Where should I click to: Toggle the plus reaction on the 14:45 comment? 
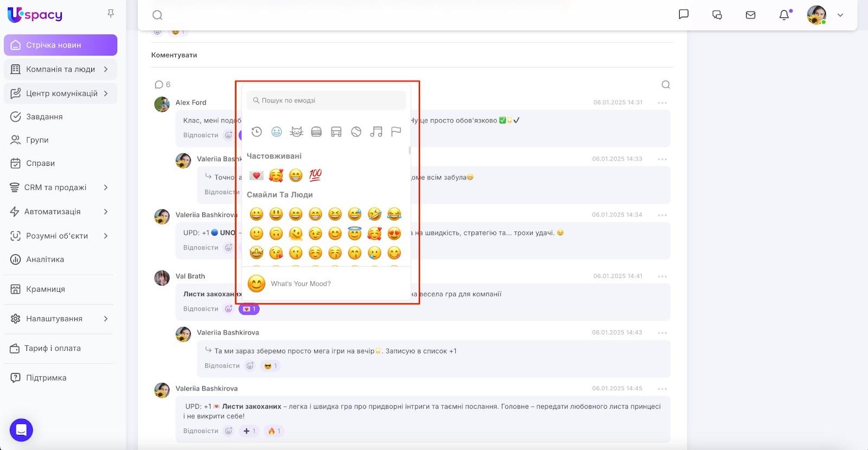(x=250, y=431)
